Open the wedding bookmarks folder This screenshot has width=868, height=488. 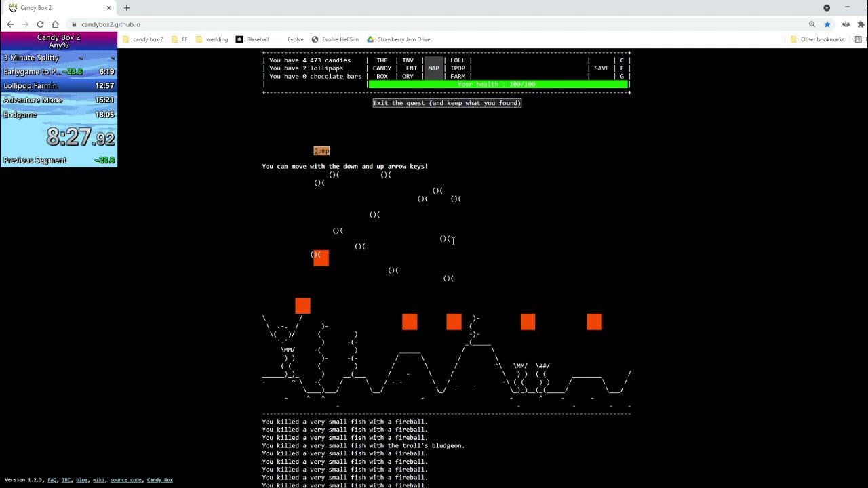[x=212, y=39]
